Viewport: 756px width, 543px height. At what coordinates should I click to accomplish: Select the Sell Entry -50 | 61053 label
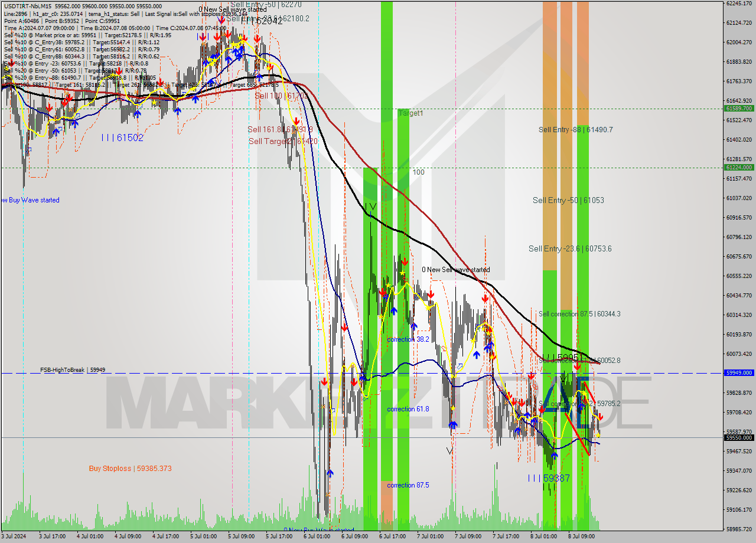click(x=568, y=201)
